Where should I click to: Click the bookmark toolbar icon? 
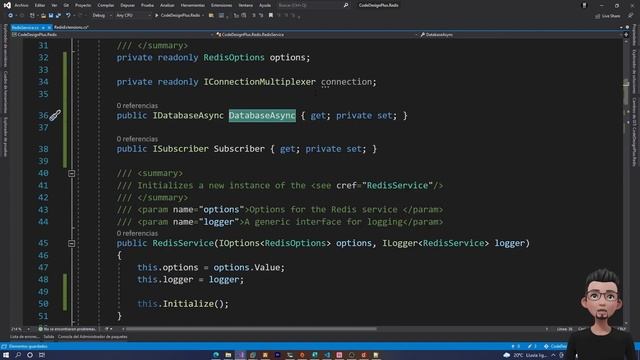271,16
